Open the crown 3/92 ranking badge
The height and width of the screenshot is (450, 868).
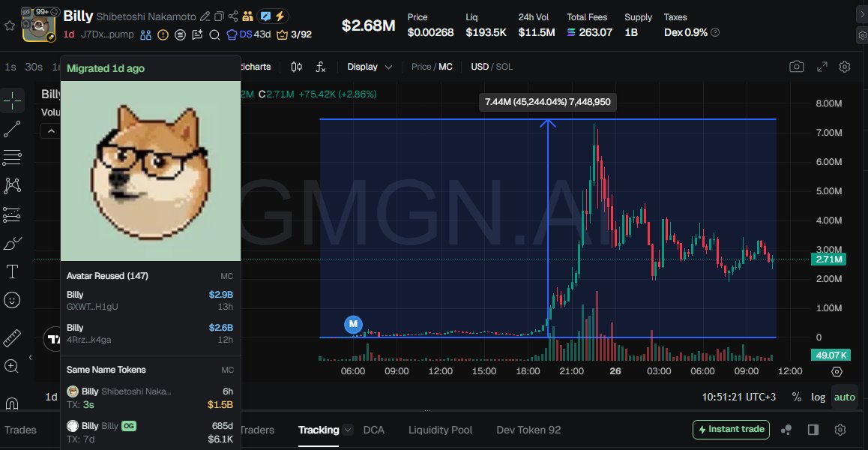(294, 35)
